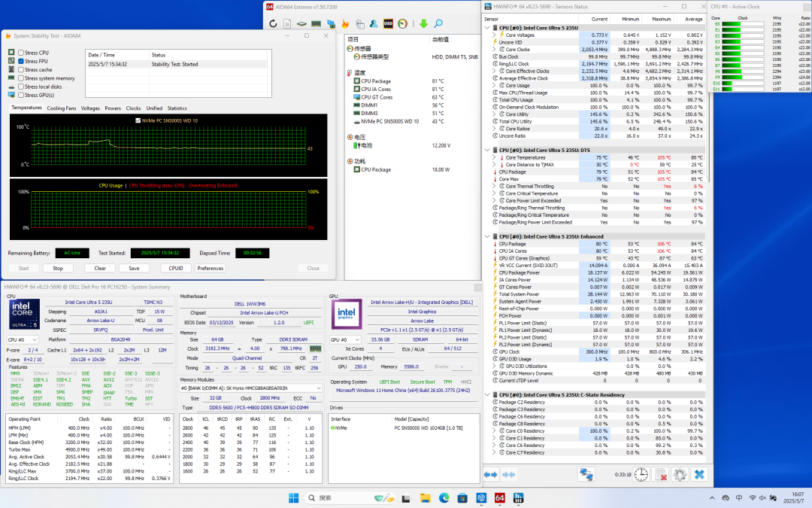Expand the Core Voltages sensor row

tap(495, 35)
